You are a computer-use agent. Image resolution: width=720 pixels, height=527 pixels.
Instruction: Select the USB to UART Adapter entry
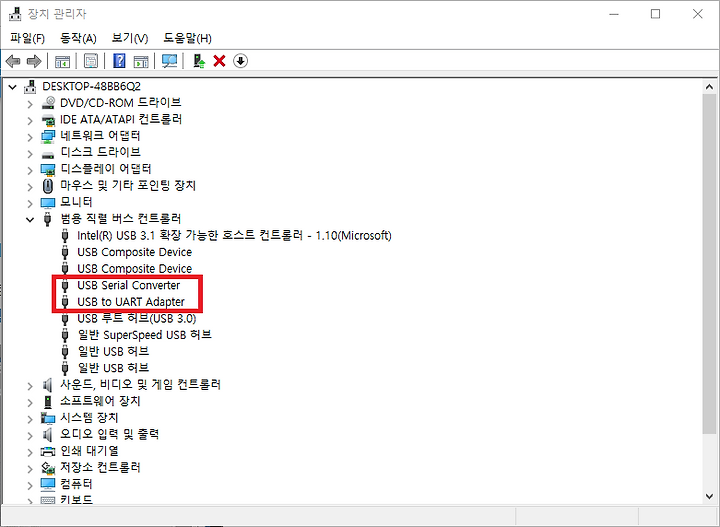[131, 302]
